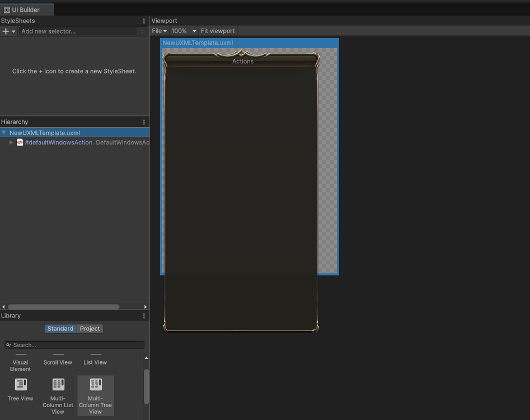
Task: Click the Multi-Column Tree View icon
Action: point(96,385)
